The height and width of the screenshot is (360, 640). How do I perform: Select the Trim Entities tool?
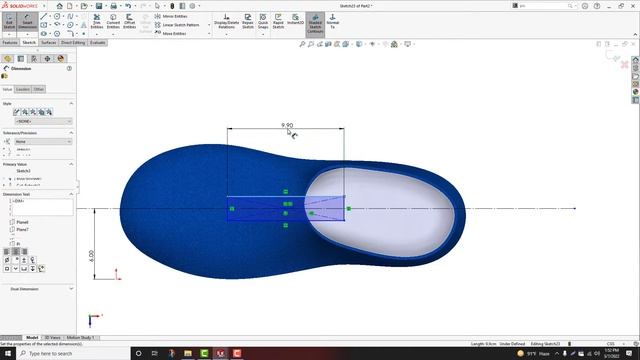97,21
